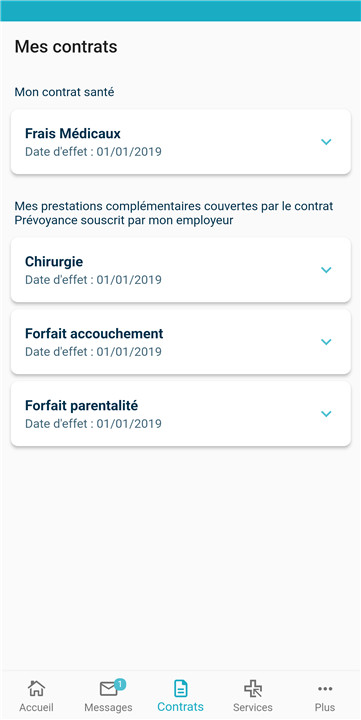Expand the Forfait accouchement chevron

(326, 342)
